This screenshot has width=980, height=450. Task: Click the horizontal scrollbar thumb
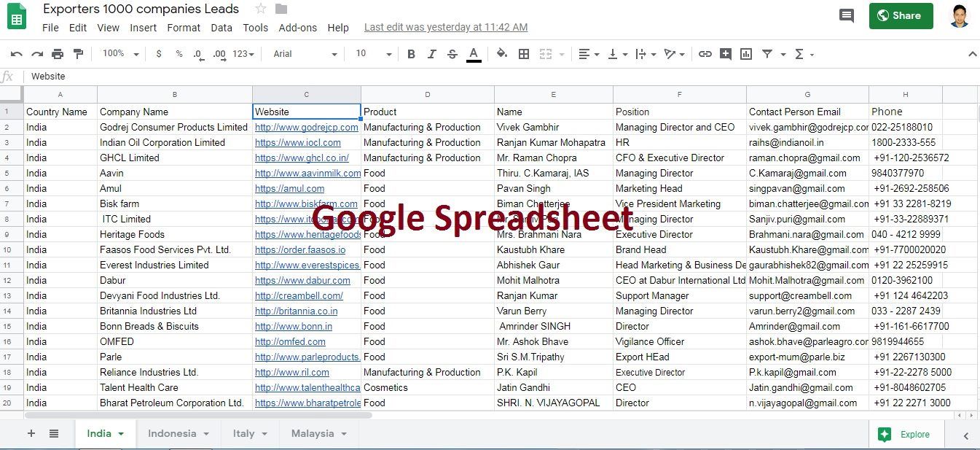[198, 415]
